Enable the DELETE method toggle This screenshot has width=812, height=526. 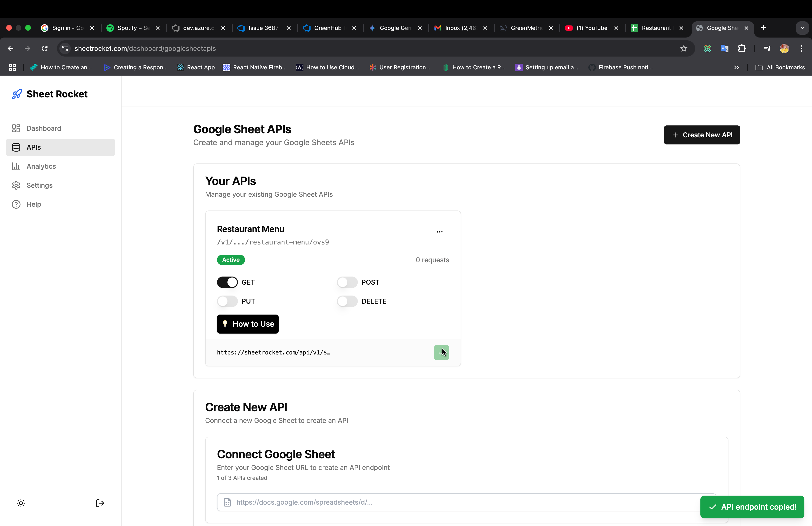tap(347, 301)
